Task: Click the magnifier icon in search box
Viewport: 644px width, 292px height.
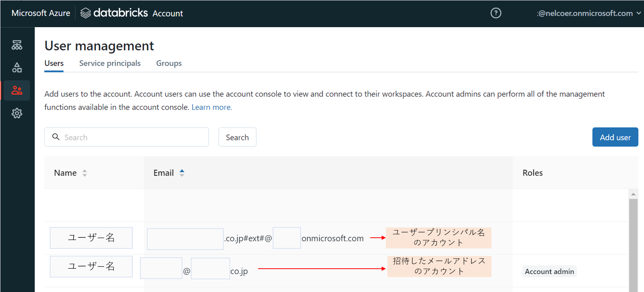Action: coord(56,137)
